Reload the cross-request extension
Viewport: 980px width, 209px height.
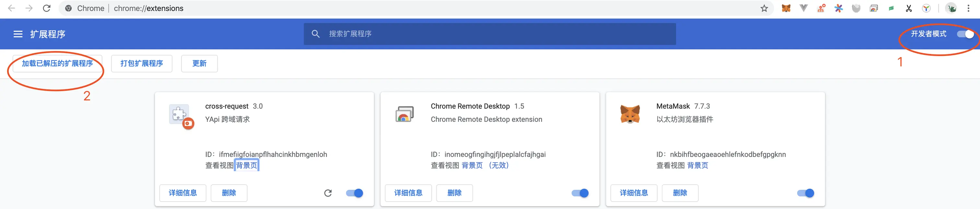click(328, 193)
